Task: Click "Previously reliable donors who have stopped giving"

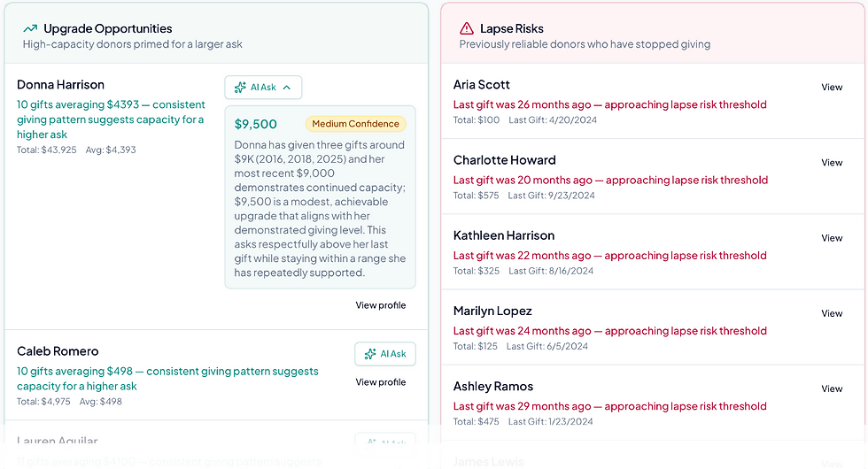Action: click(585, 44)
